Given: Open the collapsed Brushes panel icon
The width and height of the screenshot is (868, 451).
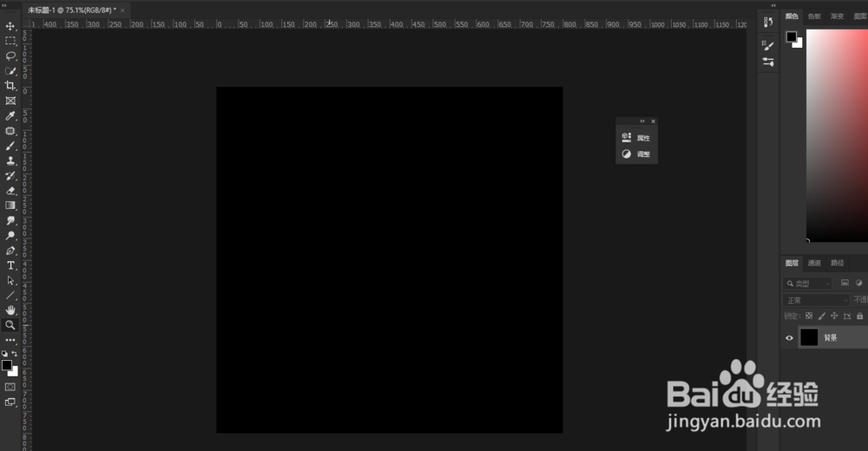Looking at the screenshot, I should 768,46.
